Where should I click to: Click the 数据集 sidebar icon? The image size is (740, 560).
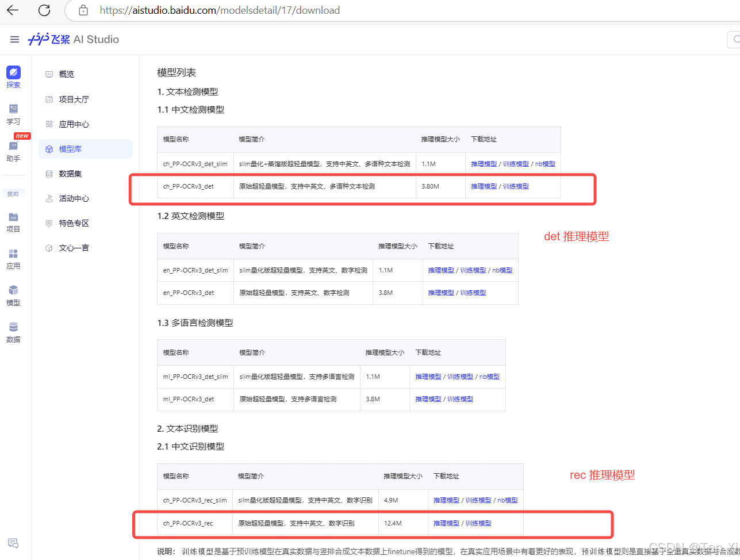tap(49, 174)
